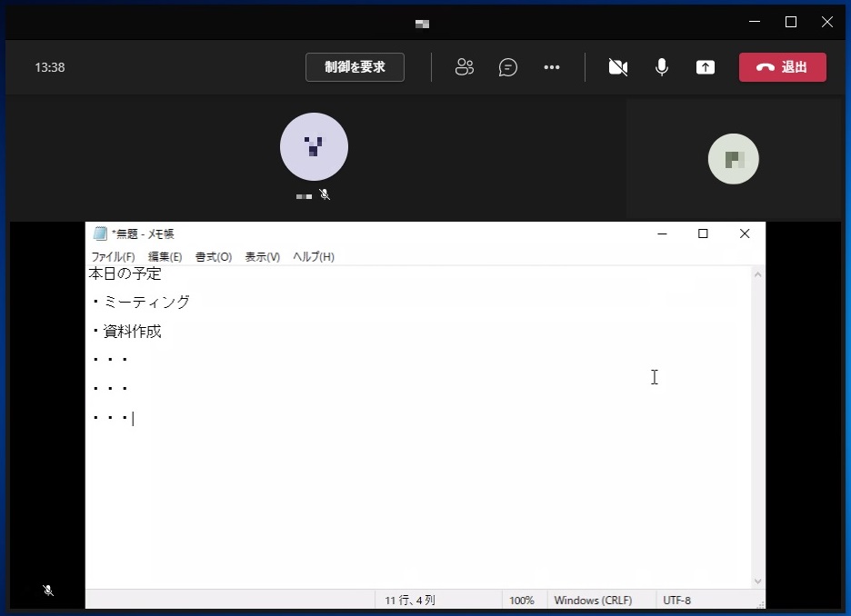
Task: Click the Notepad scrollbar up arrow
Action: [757, 275]
